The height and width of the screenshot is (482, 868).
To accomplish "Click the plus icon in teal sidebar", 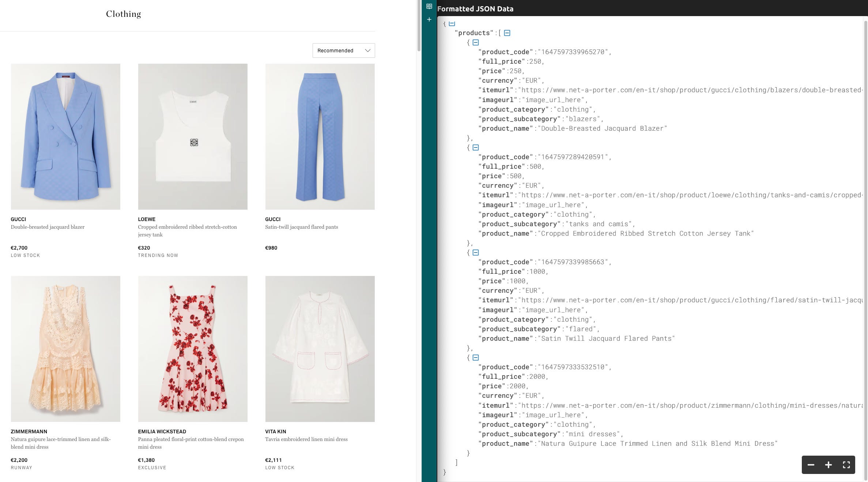I will pos(429,19).
